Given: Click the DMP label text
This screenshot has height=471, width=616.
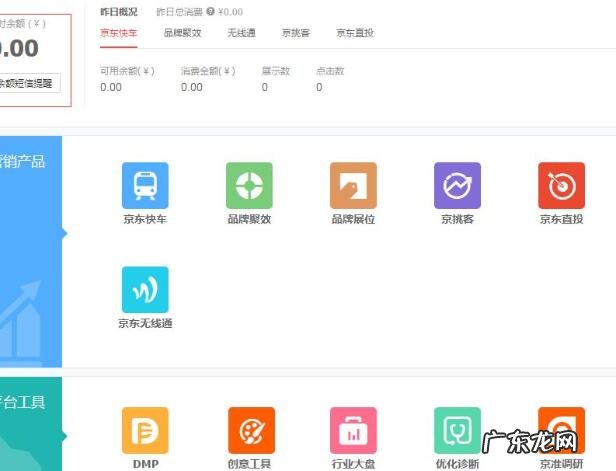Looking at the screenshot, I should click(146, 464).
